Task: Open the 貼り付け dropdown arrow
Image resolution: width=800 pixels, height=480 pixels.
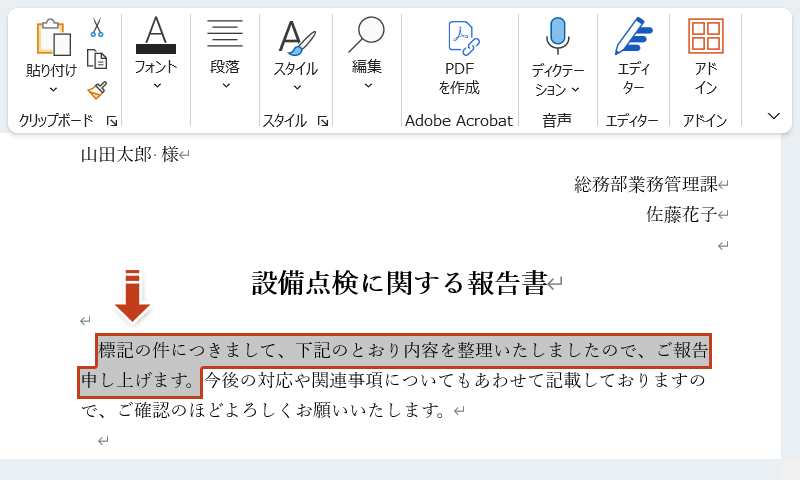Action: (x=53, y=90)
